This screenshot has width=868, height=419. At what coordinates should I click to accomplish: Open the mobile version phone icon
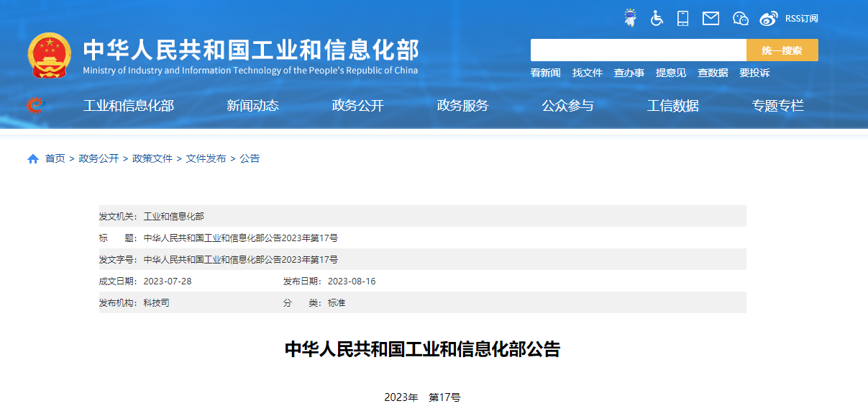point(683,18)
